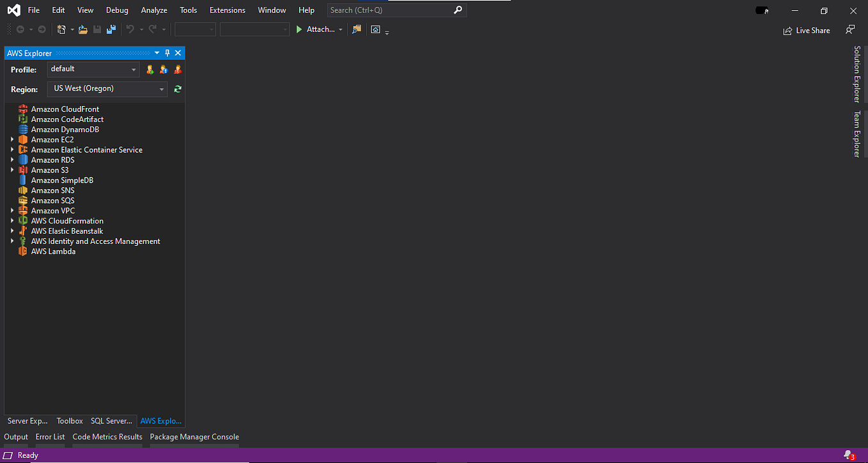Select the Undo icon on the toolbar
The height and width of the screenshot is (463, 868).
pyautogui.click(x=132, y=29)
